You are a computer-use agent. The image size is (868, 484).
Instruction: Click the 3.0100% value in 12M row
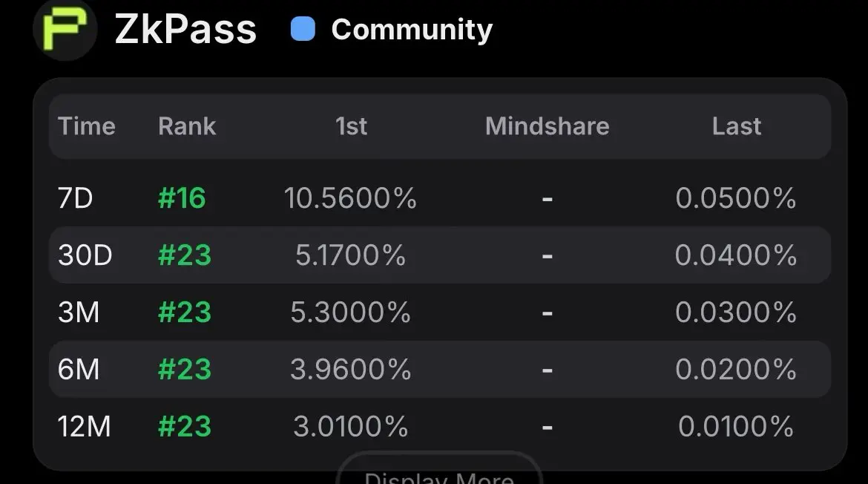(x=350, y=426)
